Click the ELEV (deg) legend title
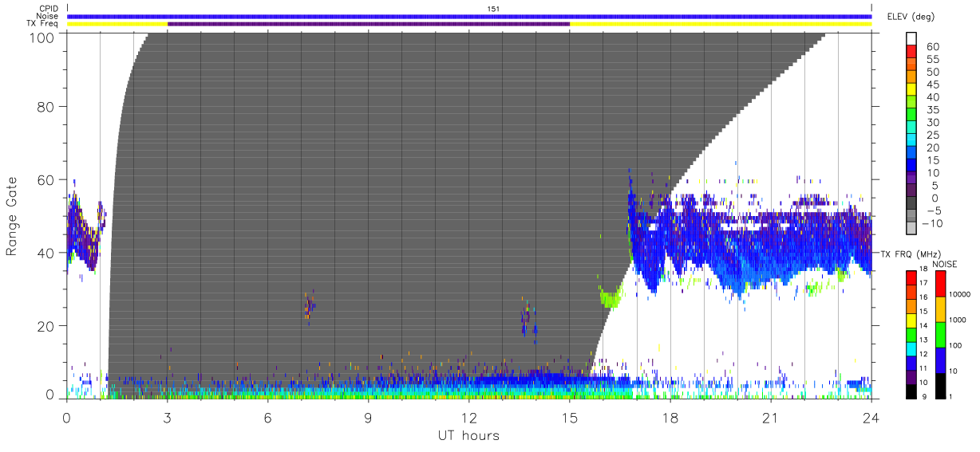Image resolution: width=980 pixels, height=452 pixels. coord(911,17)
